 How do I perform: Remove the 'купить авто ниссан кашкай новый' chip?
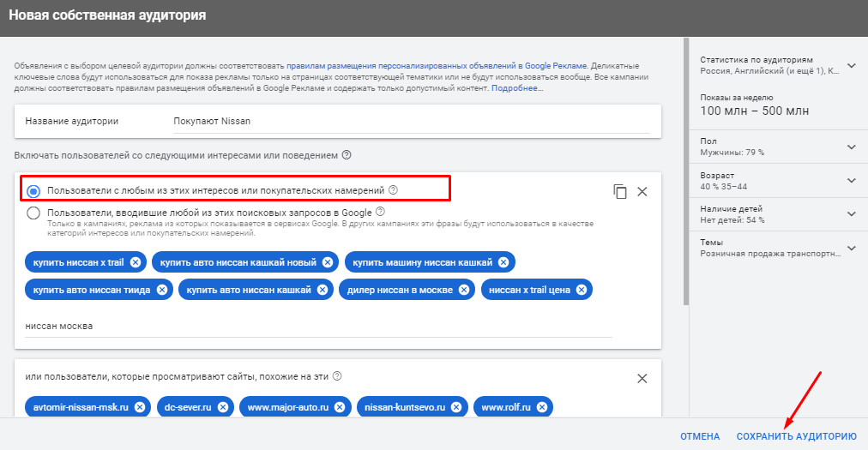(326, 262)
